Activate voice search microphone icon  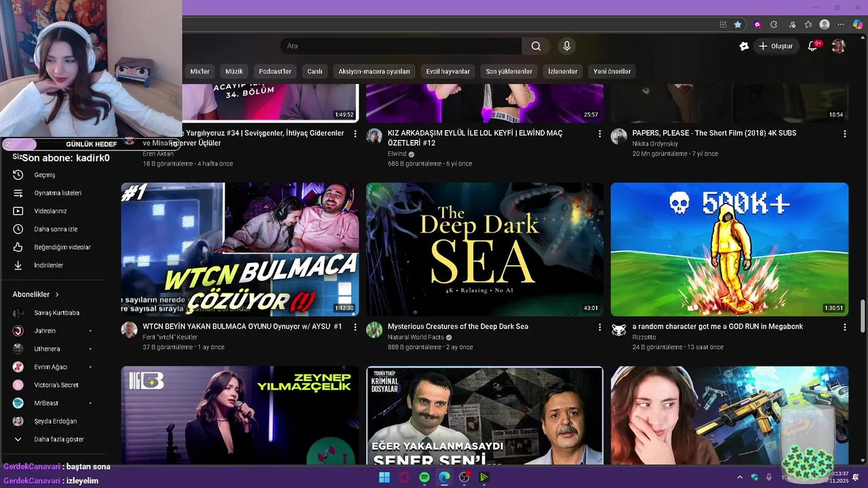tap(567, 46)
